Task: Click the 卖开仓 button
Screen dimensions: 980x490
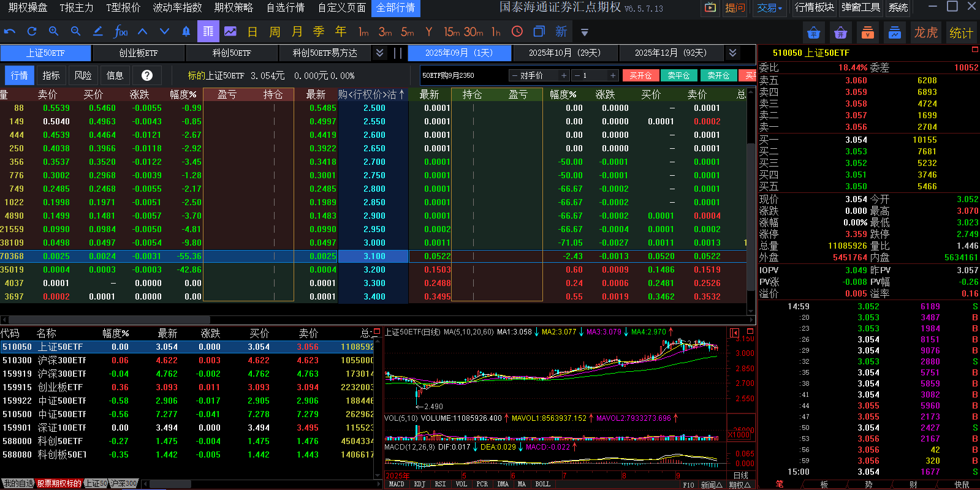Action: 718,75
